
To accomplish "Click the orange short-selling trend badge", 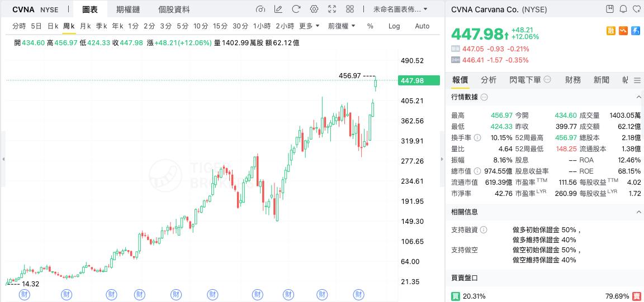I will tap(623, 31).
